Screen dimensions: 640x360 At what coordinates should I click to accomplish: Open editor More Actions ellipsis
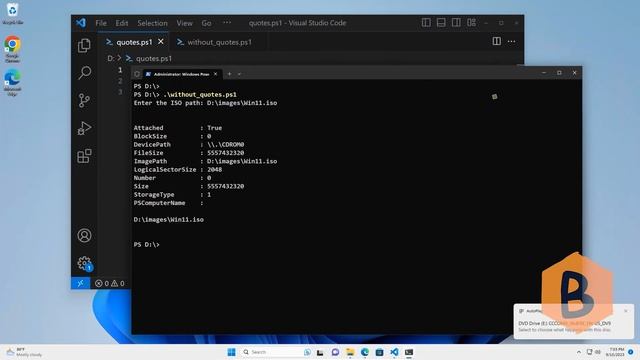[511, 41]
